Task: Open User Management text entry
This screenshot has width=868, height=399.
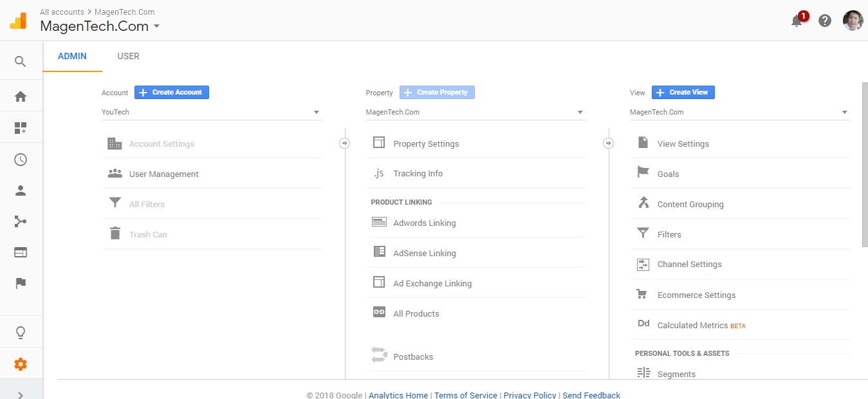Action: (164, 174)
